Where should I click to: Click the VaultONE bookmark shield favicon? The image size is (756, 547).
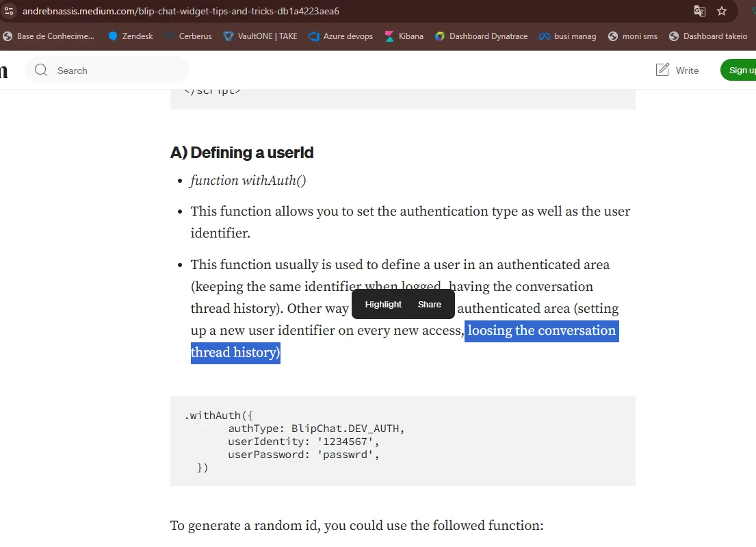[229, 36]
